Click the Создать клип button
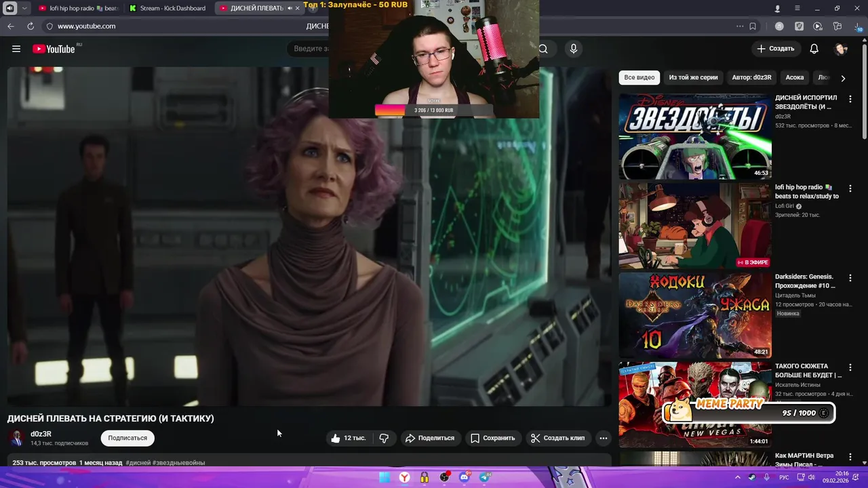The width and height of the screenshot is (868, 488). coord(558,438)
